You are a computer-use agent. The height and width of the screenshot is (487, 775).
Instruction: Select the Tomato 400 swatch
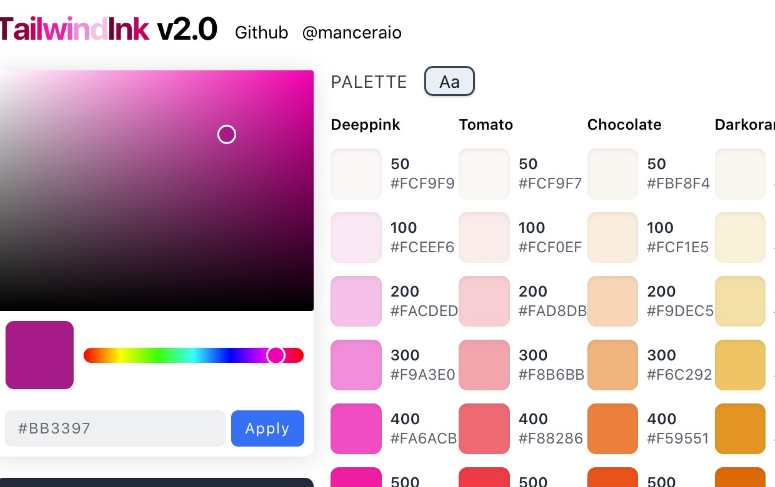(484, 428)
